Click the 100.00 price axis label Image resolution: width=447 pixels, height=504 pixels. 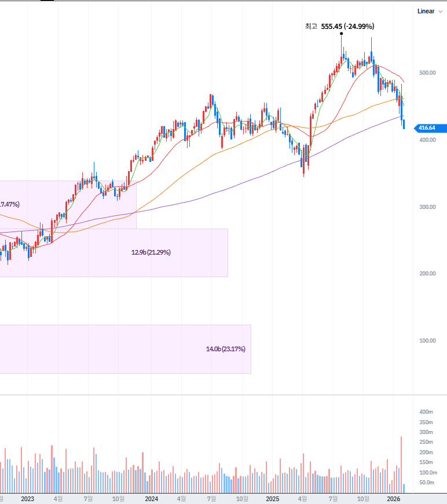(x=428, y=340)
